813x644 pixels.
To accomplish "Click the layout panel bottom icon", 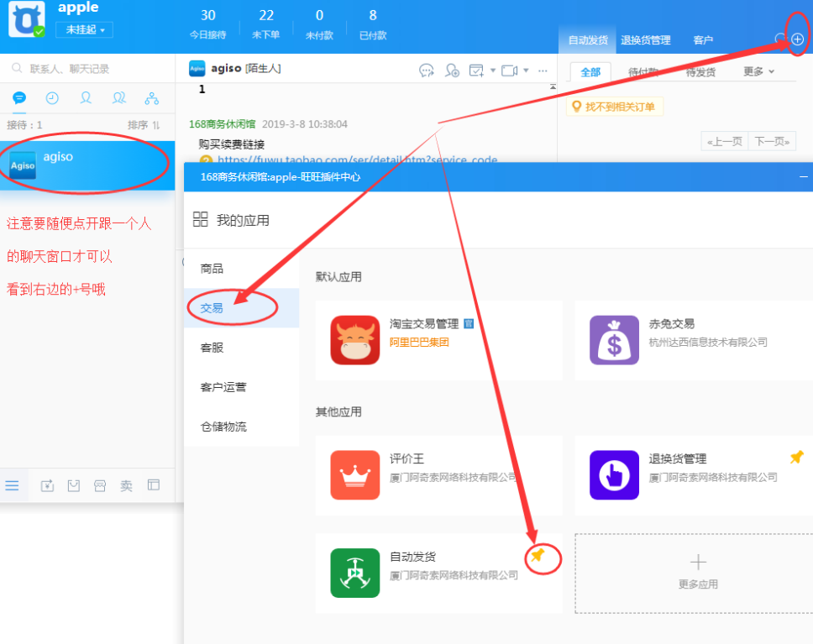I will tap(154, 484).
